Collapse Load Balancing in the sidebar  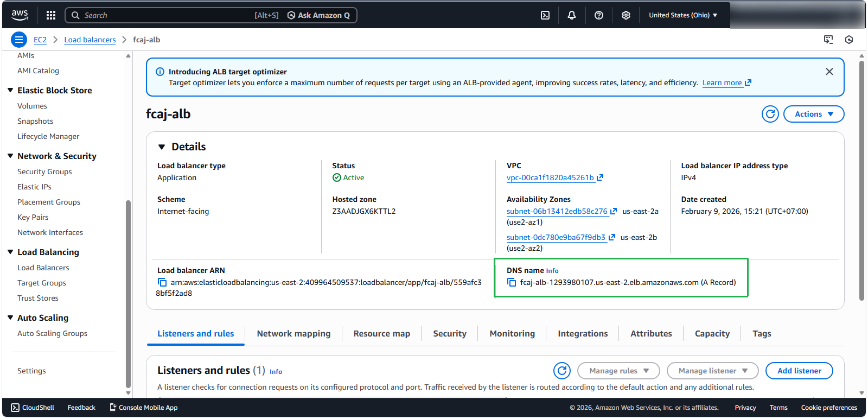tap(10, 252)
